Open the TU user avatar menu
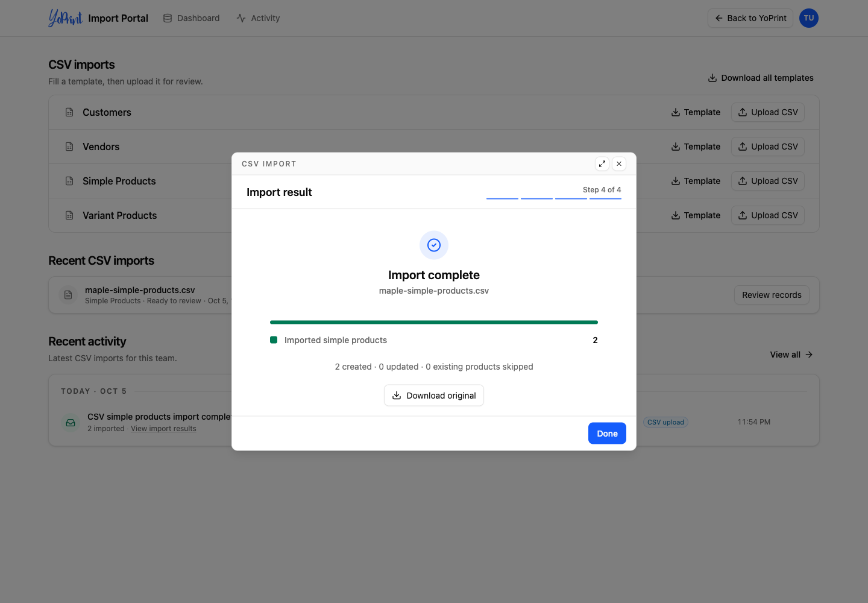868x603 pixels. click(x=809, y=18)
